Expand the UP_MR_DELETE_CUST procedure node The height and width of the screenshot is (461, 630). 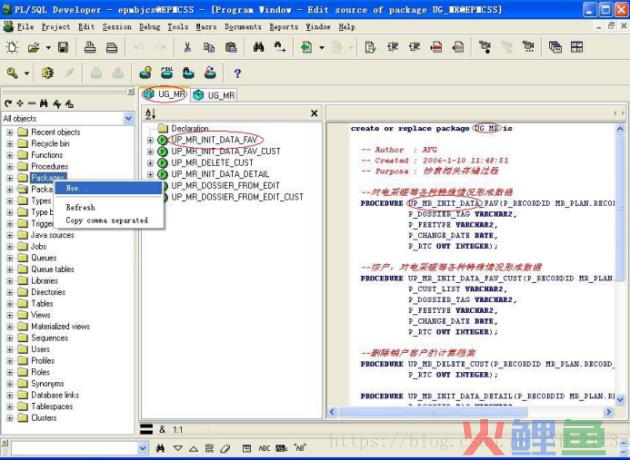coord(150,163)
